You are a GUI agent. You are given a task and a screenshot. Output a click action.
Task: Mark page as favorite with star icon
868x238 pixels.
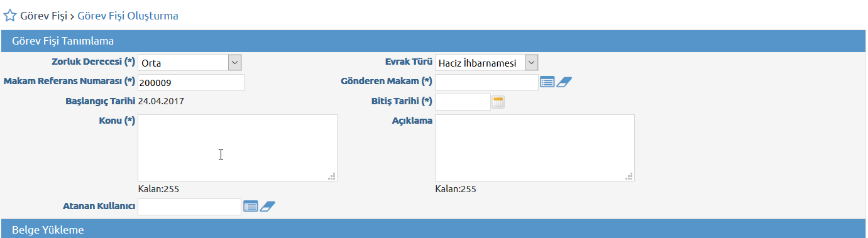pos(10,16)
